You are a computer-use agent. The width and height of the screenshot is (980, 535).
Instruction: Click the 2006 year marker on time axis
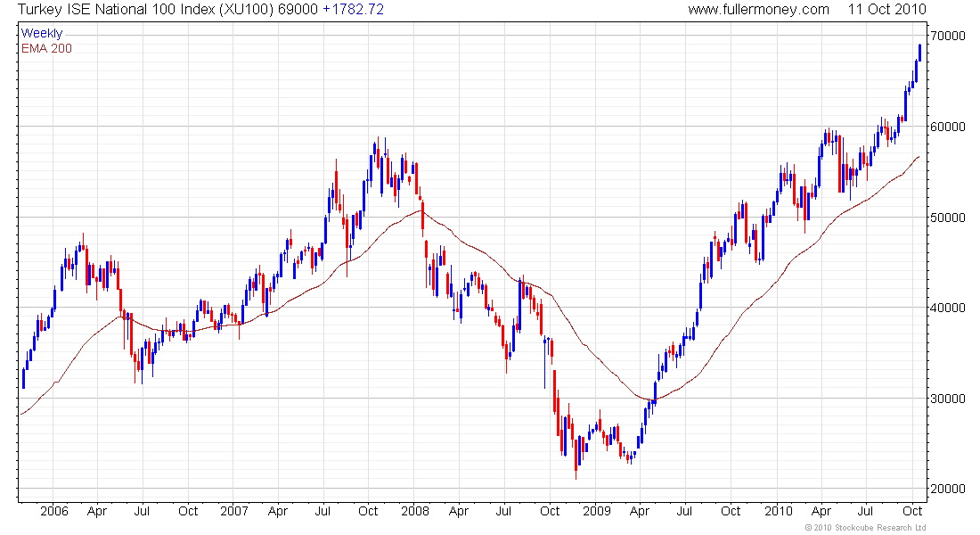coord(53,511)
